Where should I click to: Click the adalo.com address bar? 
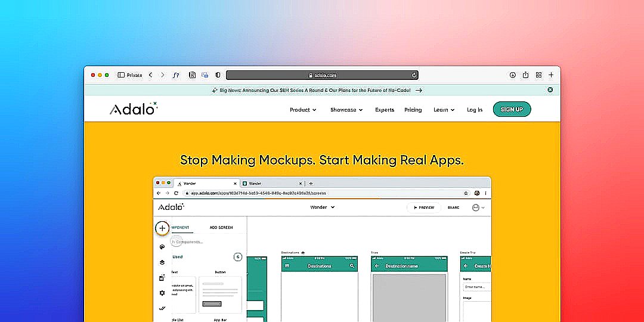tap(322, 75)
